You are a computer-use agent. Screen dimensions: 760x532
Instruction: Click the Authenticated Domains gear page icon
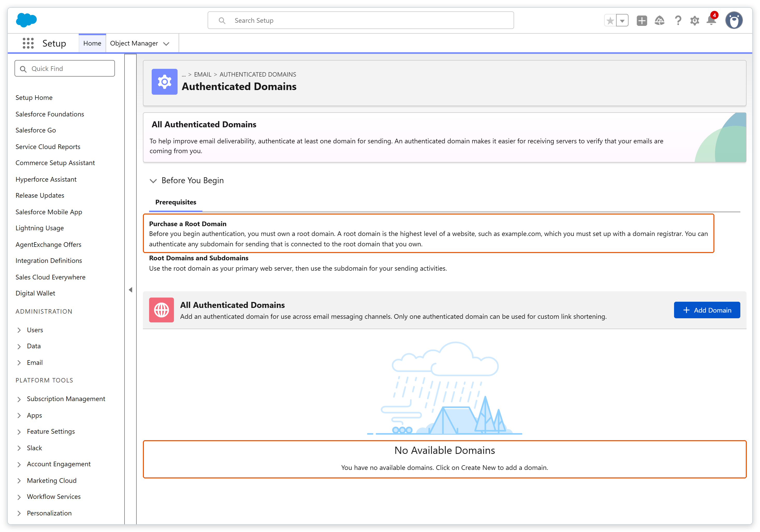coord(165,82)
